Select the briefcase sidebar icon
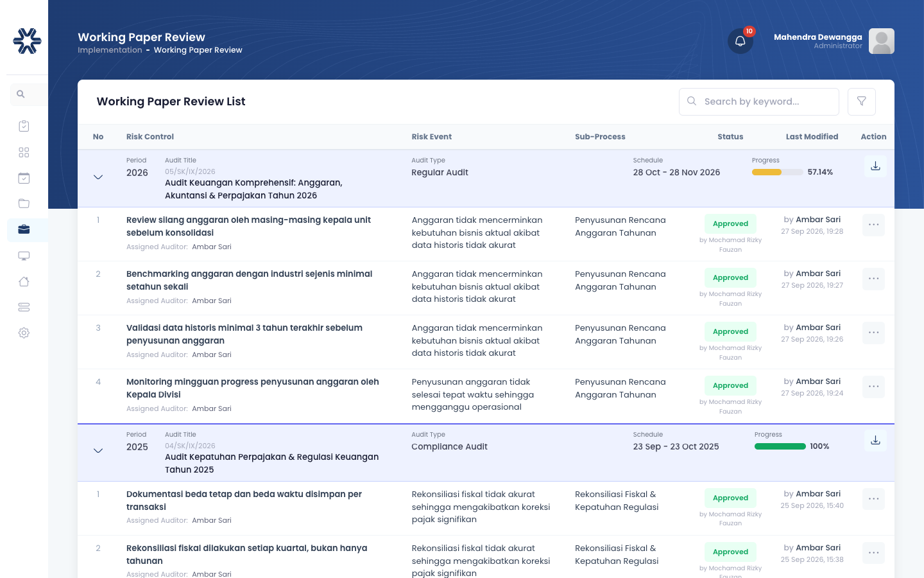Screen dimensions: 924x578 point(24,229)
